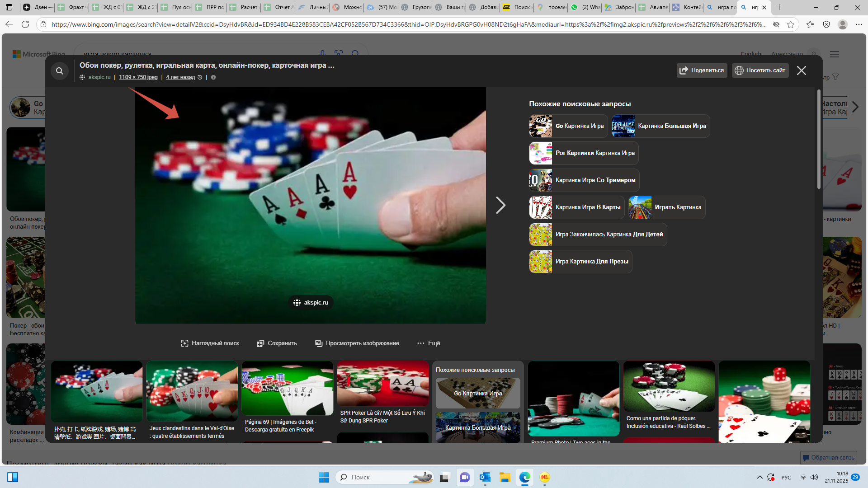Click the Share (Поделиться) button
The image size is (868, 488).
[x=702, y=70]
